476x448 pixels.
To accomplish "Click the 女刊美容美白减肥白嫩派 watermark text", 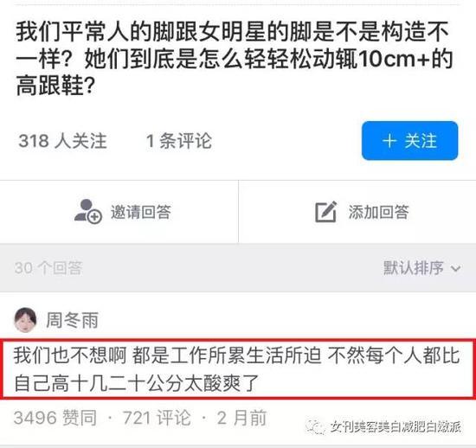I will click(396, 427).
